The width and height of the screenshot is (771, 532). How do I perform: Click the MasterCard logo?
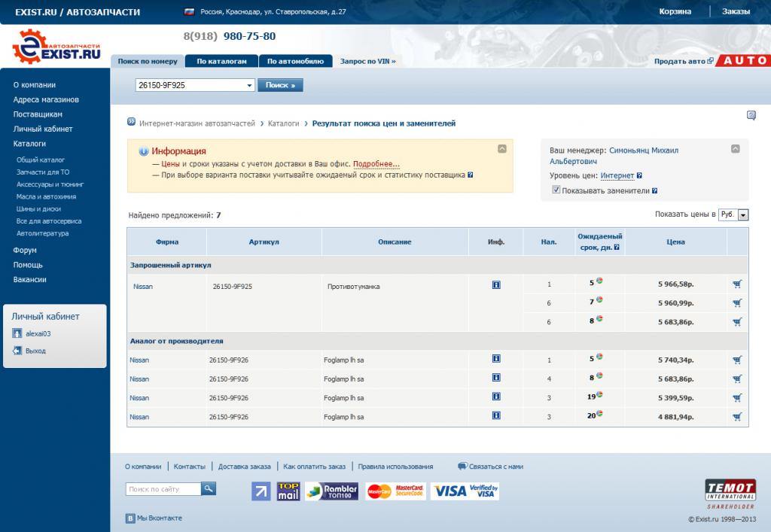[395, 491]
